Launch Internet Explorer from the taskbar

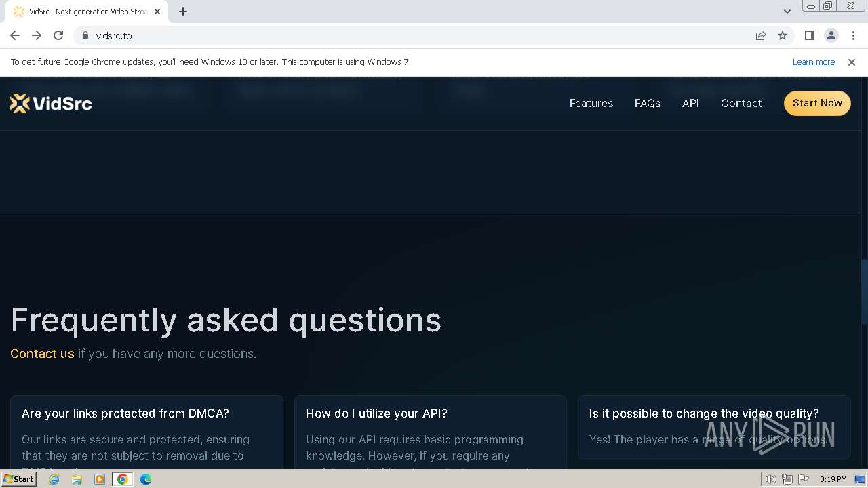[54, 479]
